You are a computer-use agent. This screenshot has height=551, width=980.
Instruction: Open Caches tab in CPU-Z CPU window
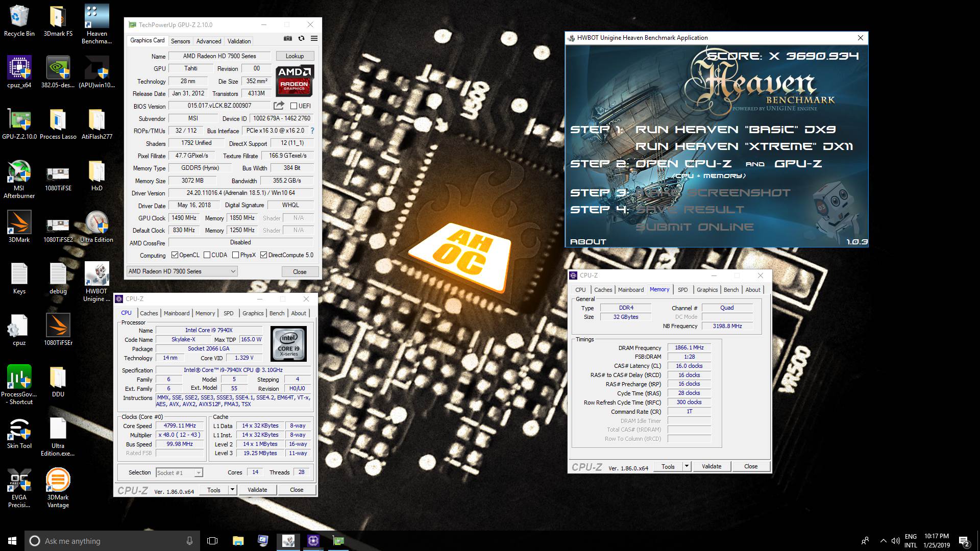point(149,313)
